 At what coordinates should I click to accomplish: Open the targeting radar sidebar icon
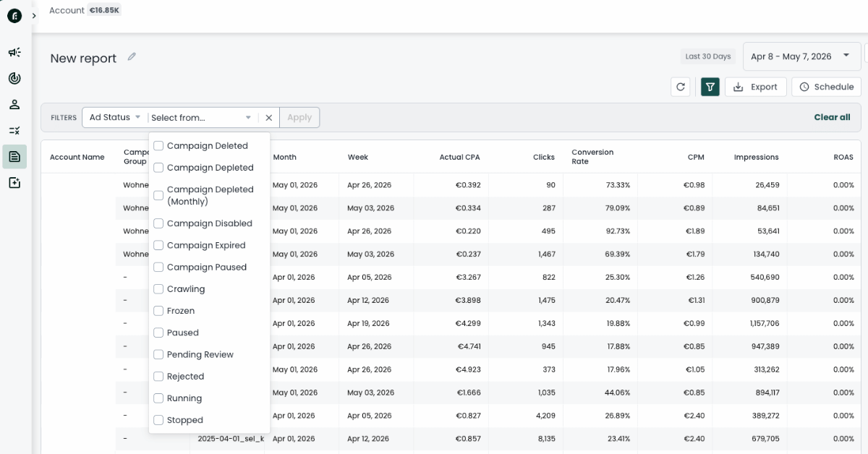(14, 78)
